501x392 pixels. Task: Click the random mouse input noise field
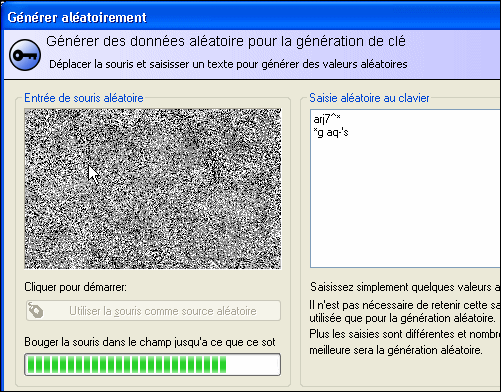153,189
